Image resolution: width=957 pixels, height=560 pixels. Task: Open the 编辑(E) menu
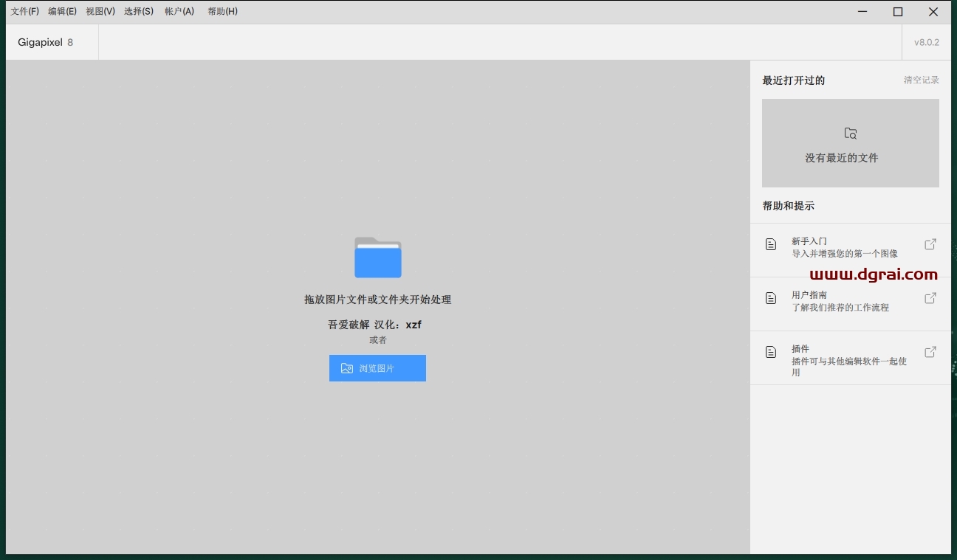coord(62,12)
